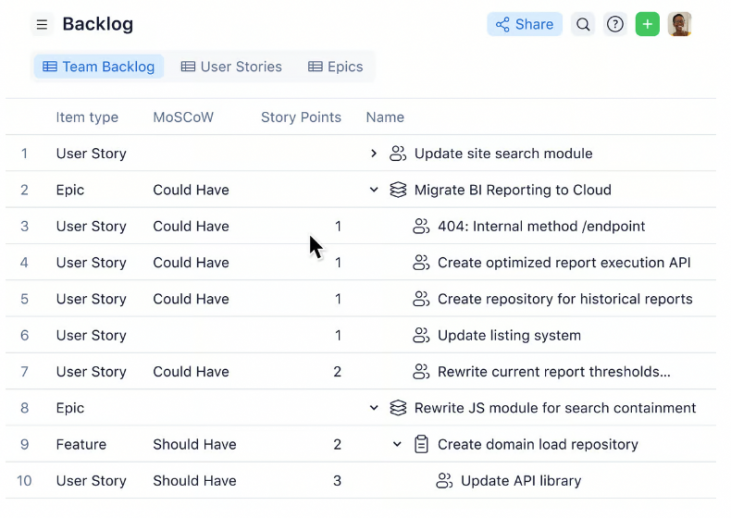Open Create repository for historical reports story

pos(565,299)
